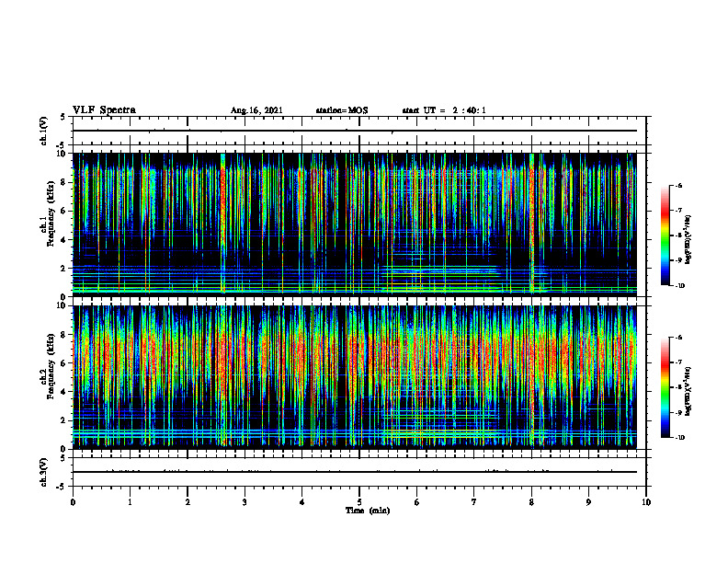Click the "4" kHz tick on ch.1 axis
Screen dimensions: 728x563
click(64, 240)
